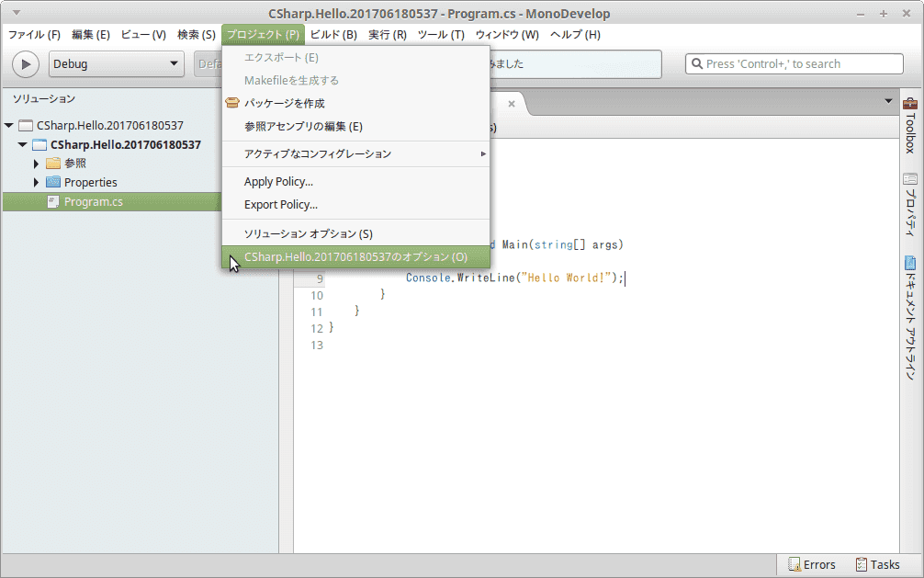Expand the Properties tree node

[x=36, y=182]
